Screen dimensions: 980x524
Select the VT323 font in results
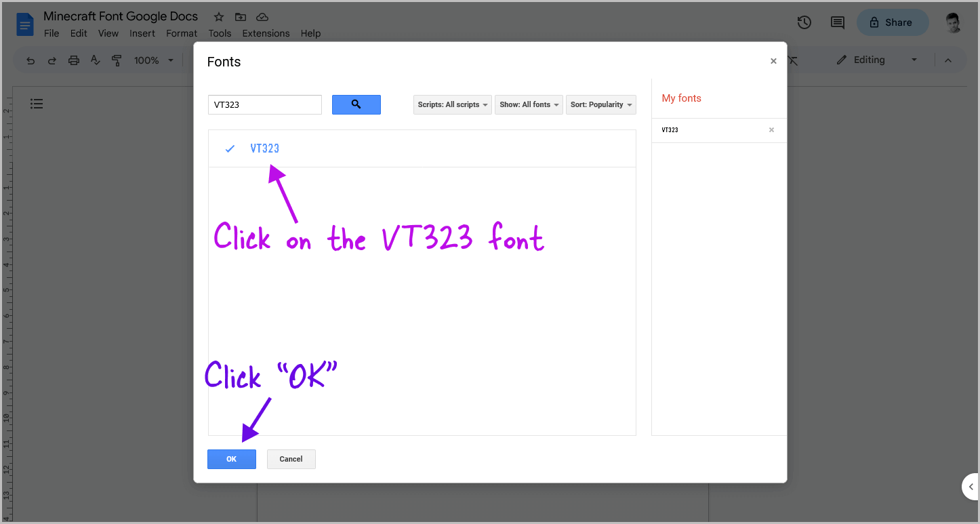pos(422,148)
